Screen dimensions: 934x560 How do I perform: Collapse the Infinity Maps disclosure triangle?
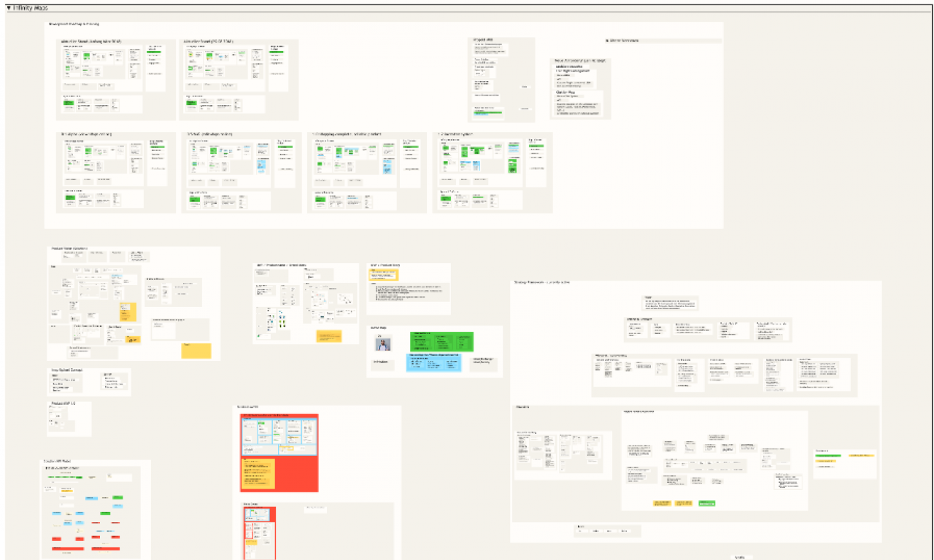point(8,7)
